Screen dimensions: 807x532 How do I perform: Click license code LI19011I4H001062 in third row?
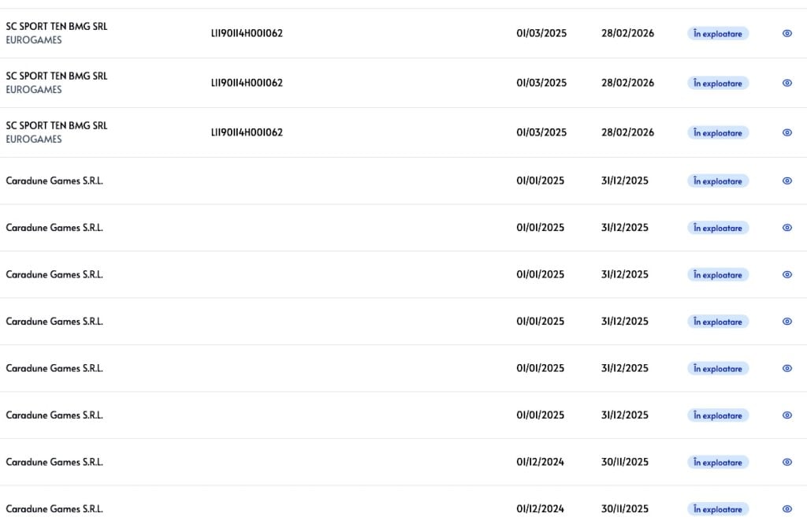click(x=247, y=132)
